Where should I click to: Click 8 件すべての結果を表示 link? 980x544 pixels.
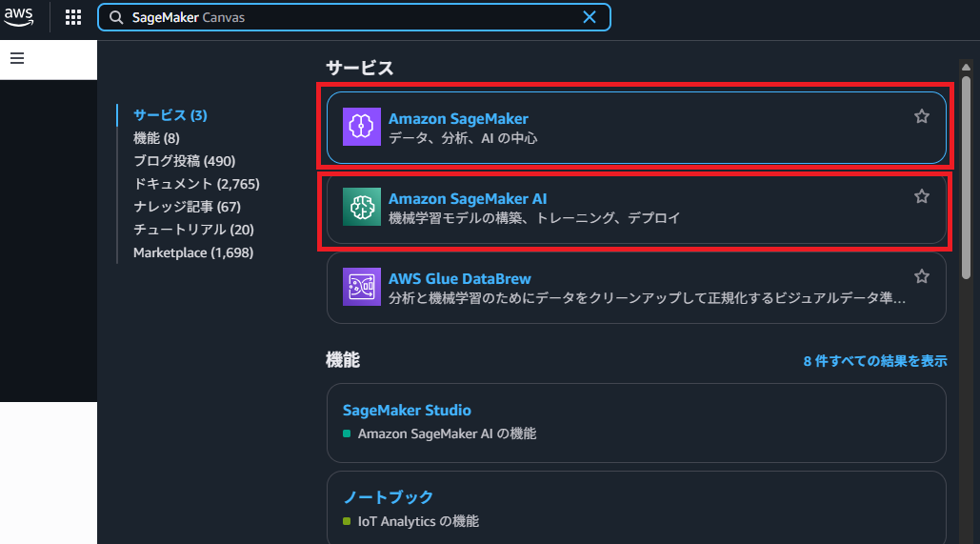pyautogui.click(x=874, y=361)
